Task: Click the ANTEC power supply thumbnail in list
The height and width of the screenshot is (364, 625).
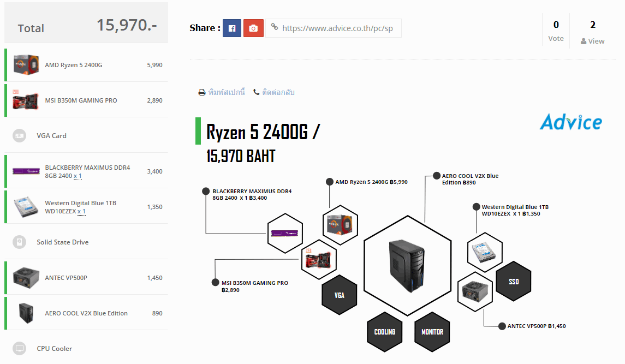Action: (26, 277)
